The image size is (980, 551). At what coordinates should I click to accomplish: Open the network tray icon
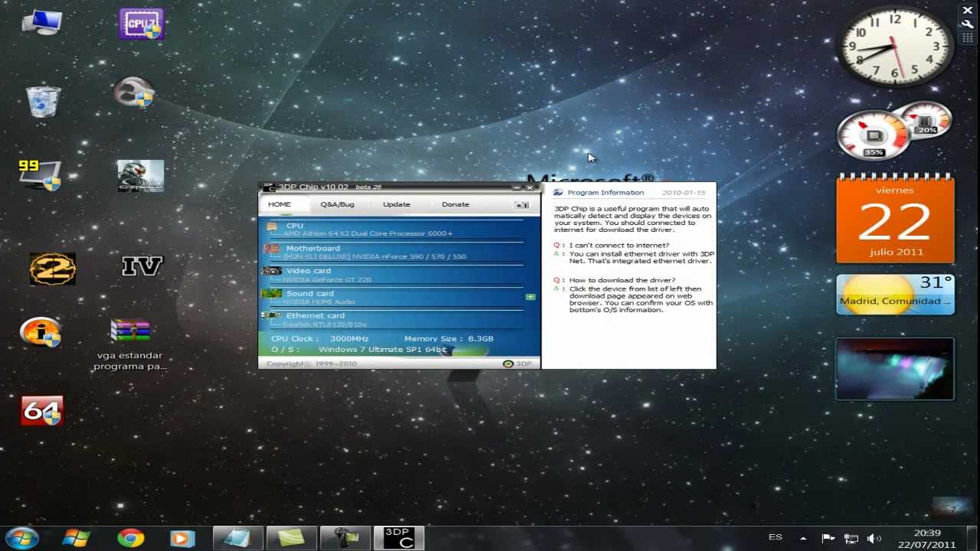(x=851, y=538)
